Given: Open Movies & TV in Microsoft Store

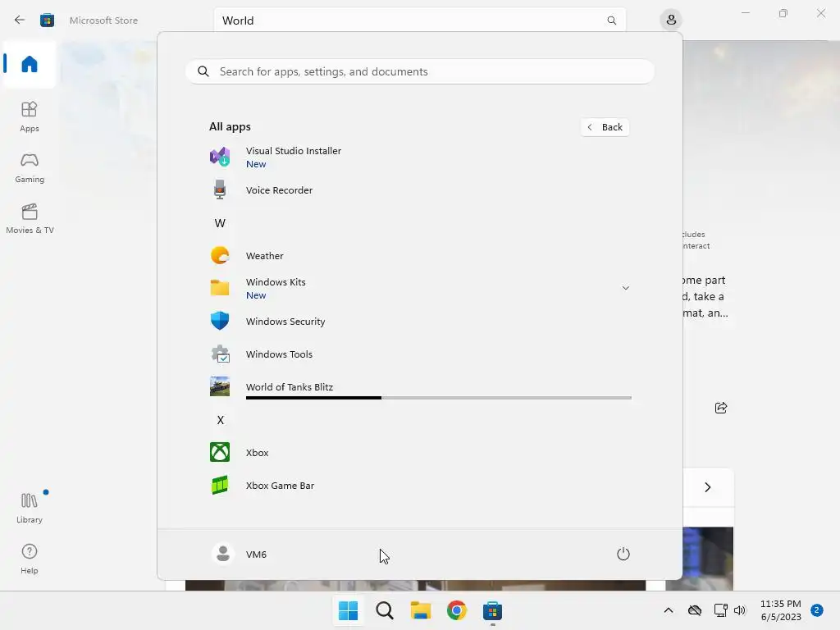Looking at the screenshot, I should [30, 218].
